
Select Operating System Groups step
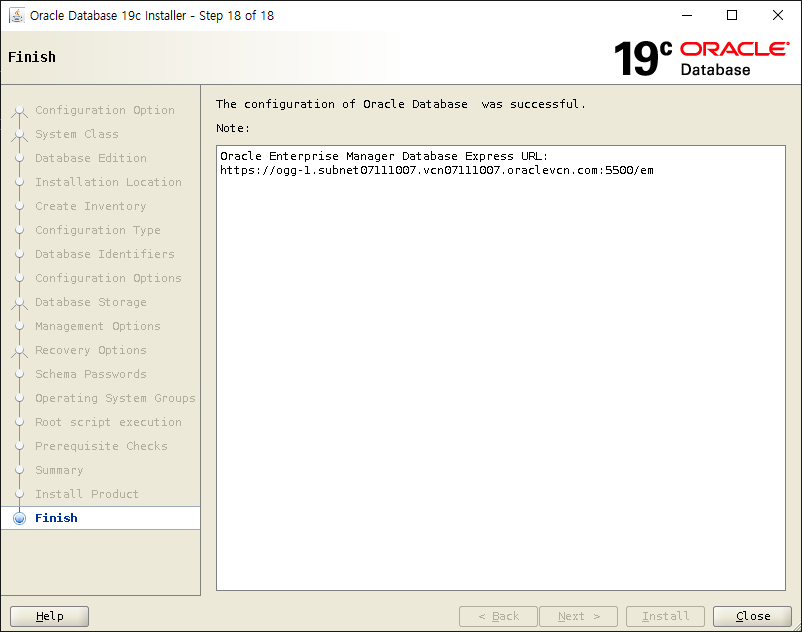(x=115, y=398)
